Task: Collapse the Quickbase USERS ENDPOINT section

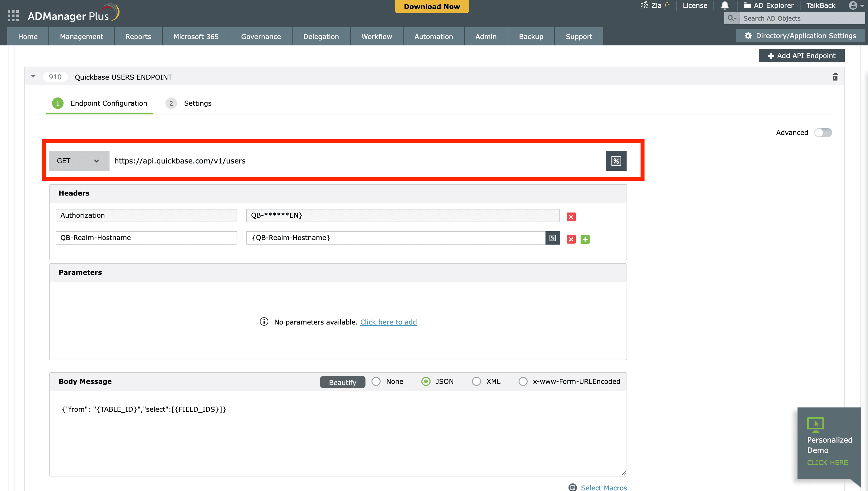Action: pos(33,77)
